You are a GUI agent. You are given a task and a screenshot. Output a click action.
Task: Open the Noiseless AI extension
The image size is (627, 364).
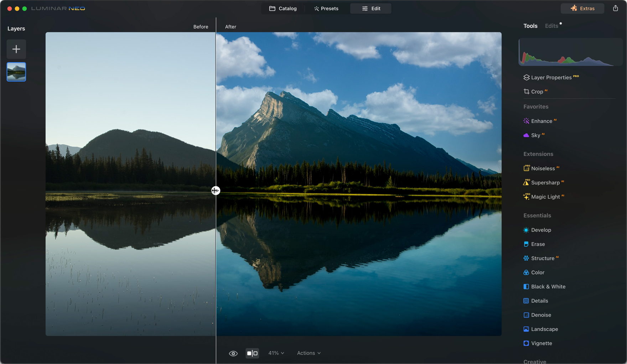click(543, 168)
